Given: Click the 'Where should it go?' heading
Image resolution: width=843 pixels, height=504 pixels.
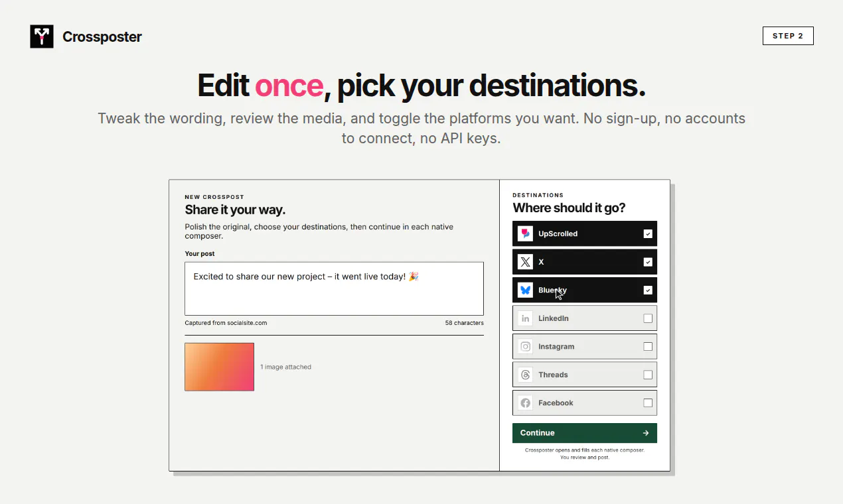Looking at the screenshot, I should pos(569,208).
